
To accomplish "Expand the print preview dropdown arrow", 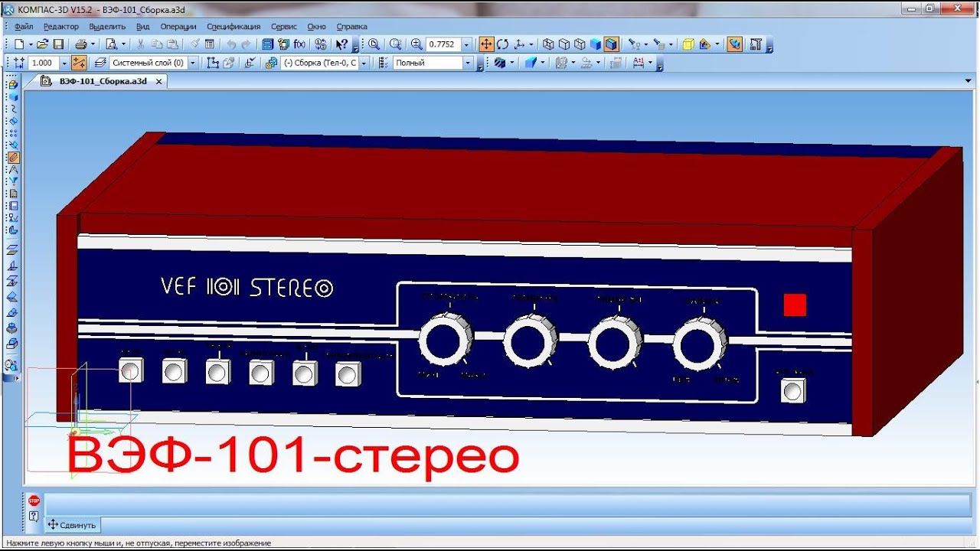I will point(122,44).
